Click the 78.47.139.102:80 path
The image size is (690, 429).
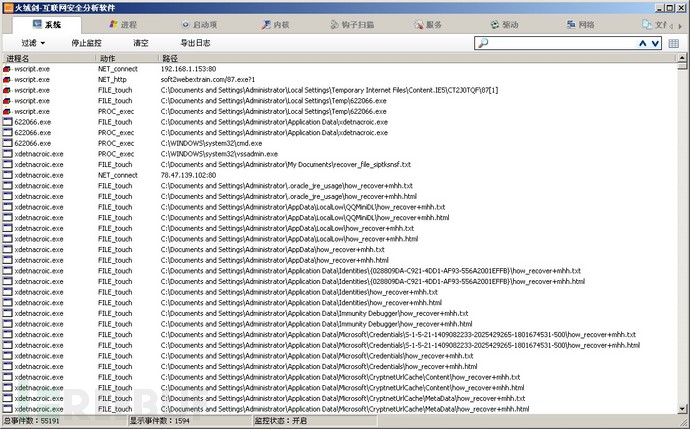point(188,175)
